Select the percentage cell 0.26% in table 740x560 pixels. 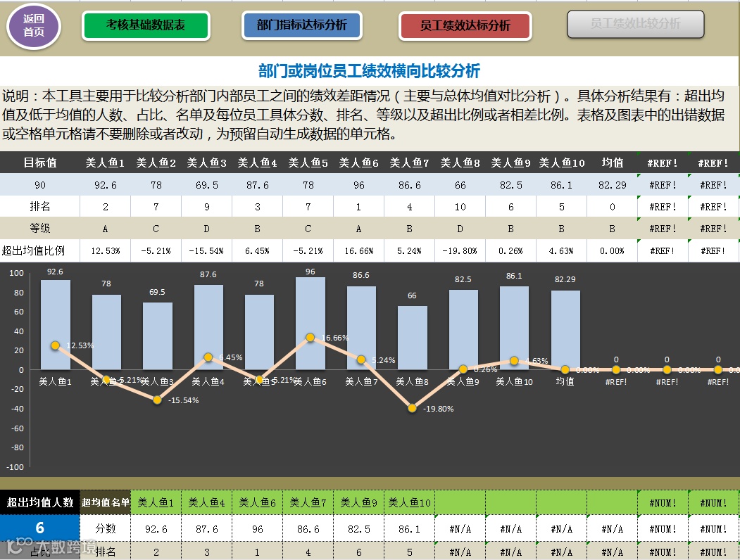tap(510, 250)
